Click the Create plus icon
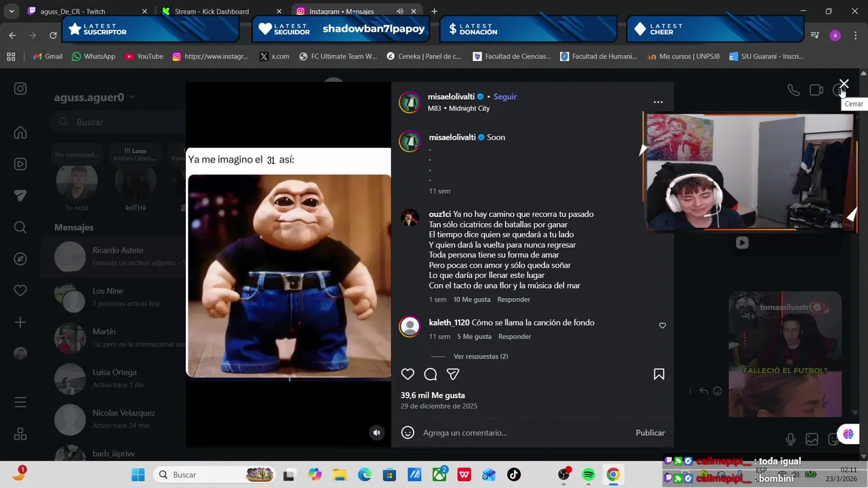This screenshot has width=868, height=488. click(x=20, y=323)
